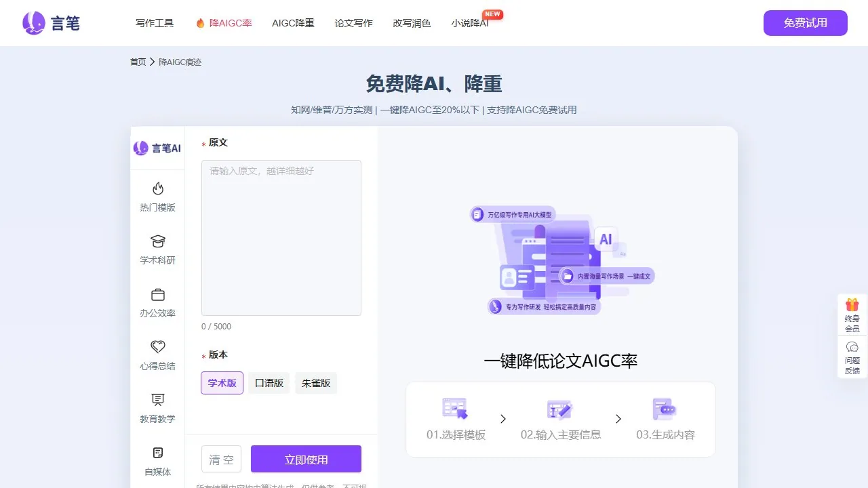Click the 终身会员 gift icon

coord(852,304)
